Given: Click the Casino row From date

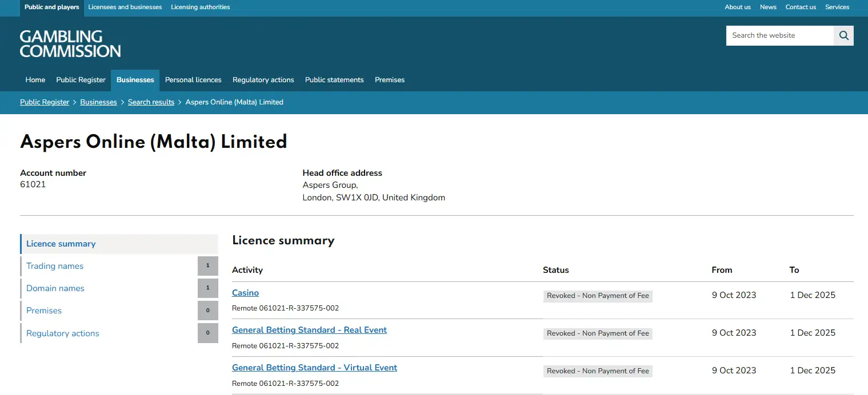Looking at the screenshot, I should tap(734, 295).
